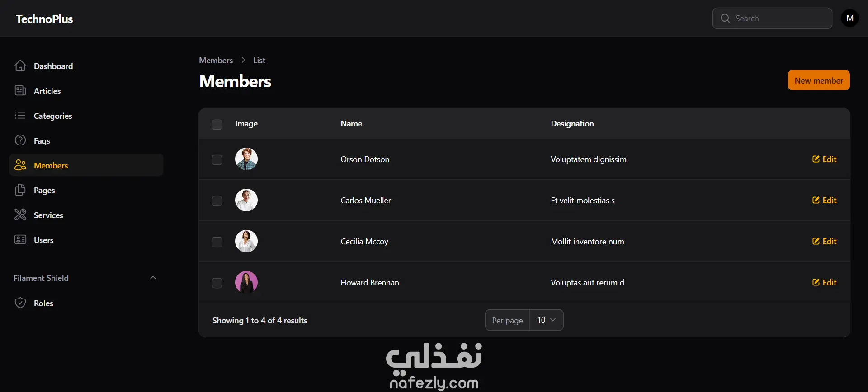The width and height of the screenshot is (868, 392).
Task: Click the Users ID card icon
Action: tap(20, 240)
